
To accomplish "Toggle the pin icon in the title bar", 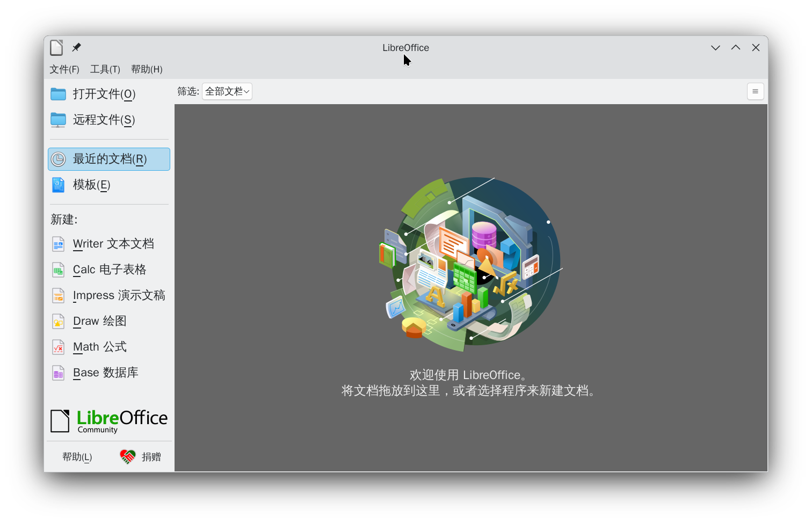I will (76, 47).
